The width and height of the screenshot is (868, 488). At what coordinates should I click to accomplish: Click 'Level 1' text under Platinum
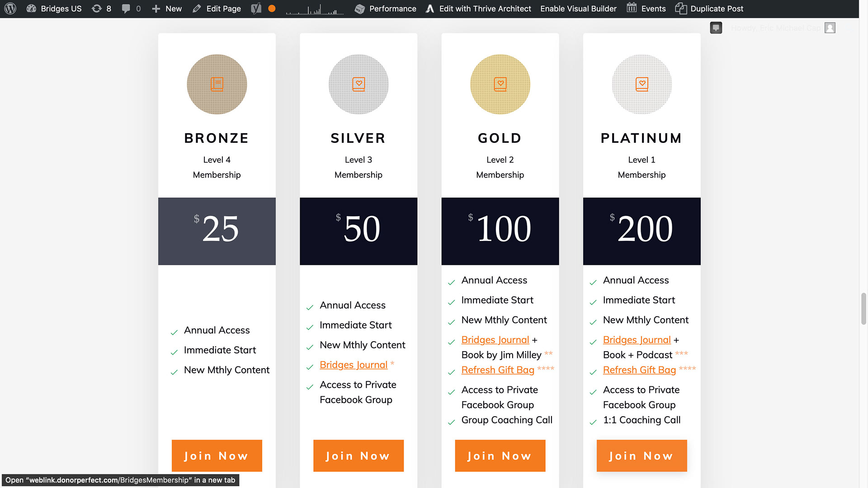[642, 160]
